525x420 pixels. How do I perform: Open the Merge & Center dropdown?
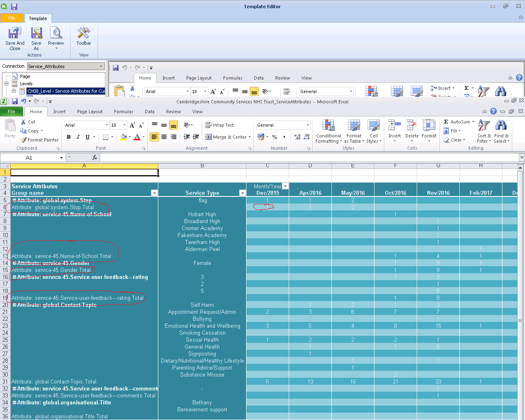tap(249, 137)
